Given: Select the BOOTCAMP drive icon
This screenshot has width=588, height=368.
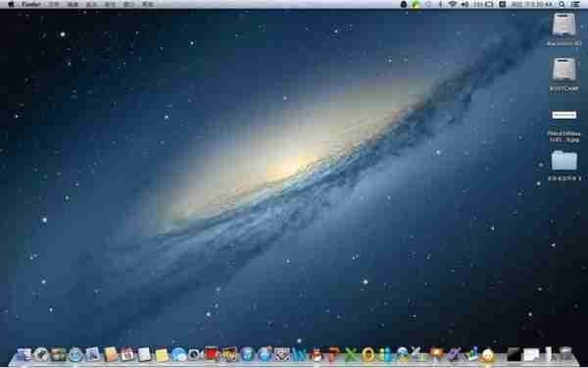Looking at the screenshot, I should (x=564, y=69).
